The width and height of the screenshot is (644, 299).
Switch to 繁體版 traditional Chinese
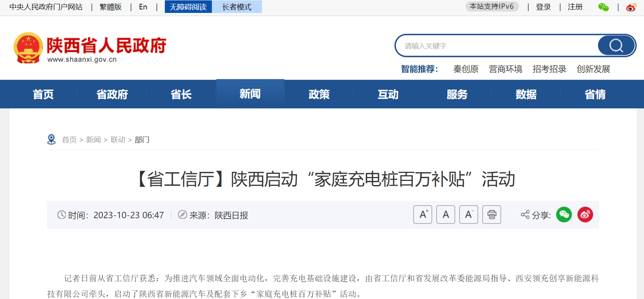(x=111, y=7)
